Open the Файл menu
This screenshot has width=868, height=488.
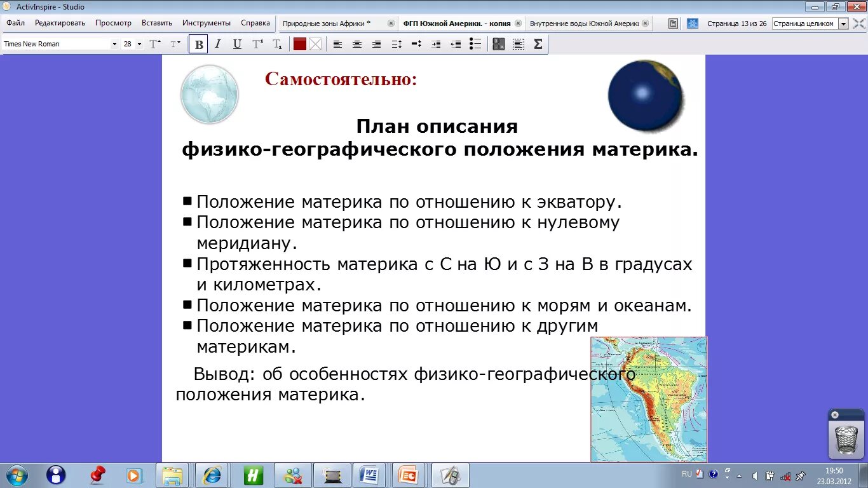point(16,23)
